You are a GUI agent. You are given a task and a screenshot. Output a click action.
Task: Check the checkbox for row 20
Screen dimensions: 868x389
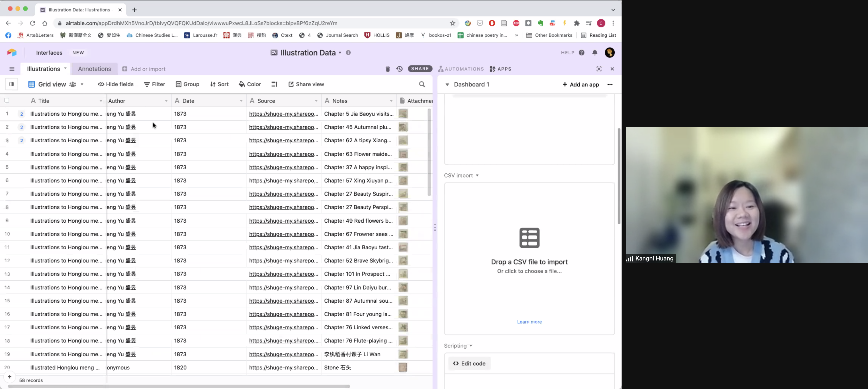point(7,368)
